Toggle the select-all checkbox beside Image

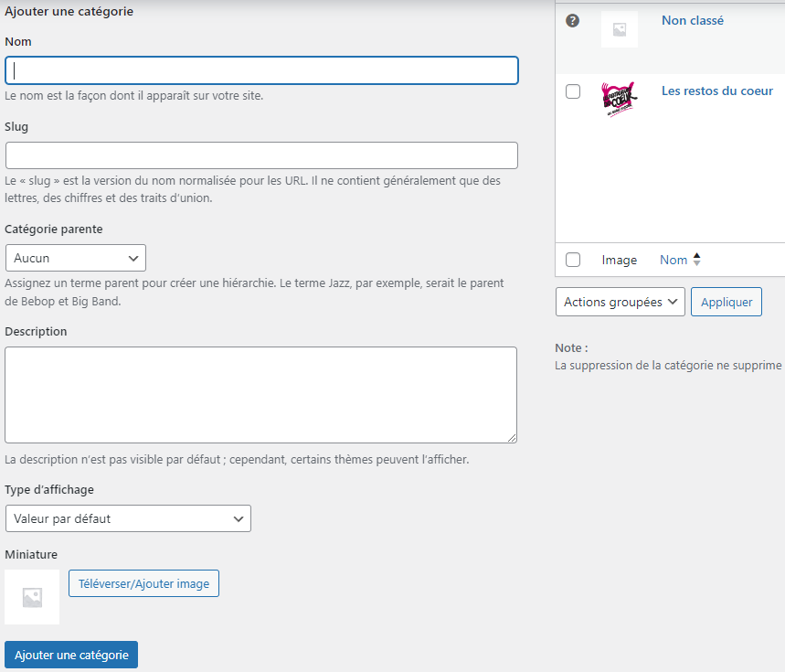point(573,260)
